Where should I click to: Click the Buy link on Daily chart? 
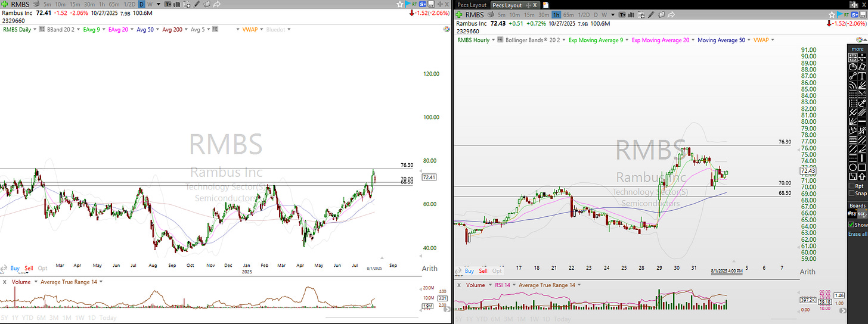coord(15,269)
